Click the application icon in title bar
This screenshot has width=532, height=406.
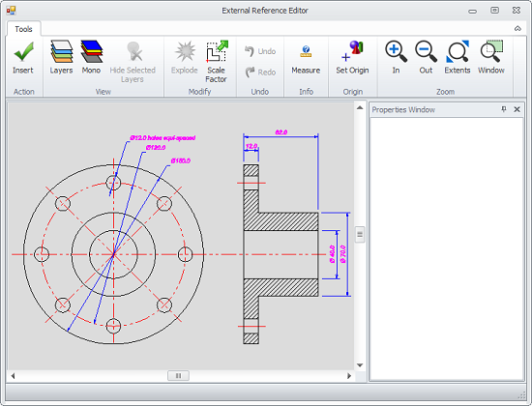click(x=11, y=11)
